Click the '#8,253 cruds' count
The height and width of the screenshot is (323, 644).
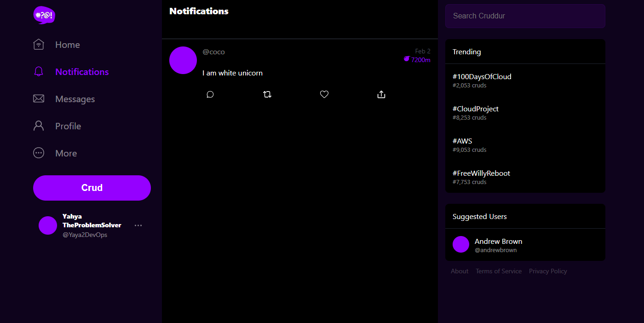point(469,118)
